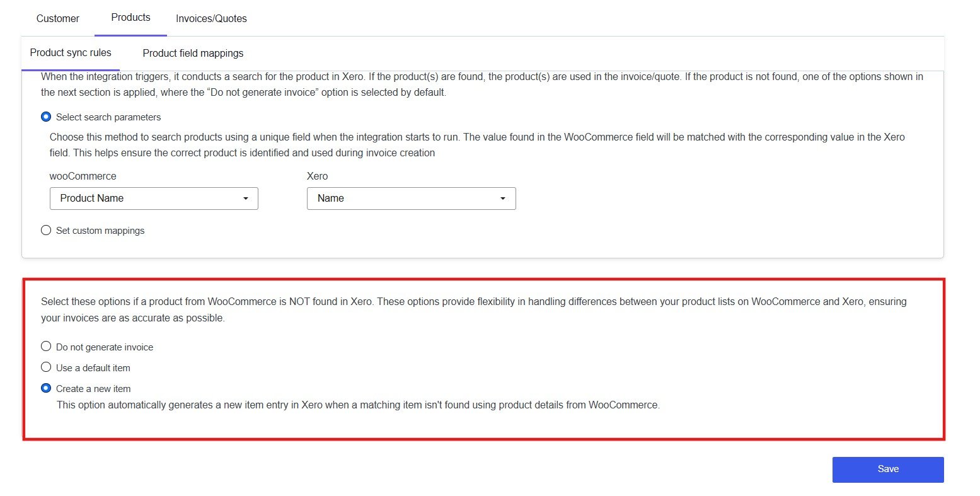Select the Use a default item option
Viewport: 980px width, 496px height.
coord(46,367)
